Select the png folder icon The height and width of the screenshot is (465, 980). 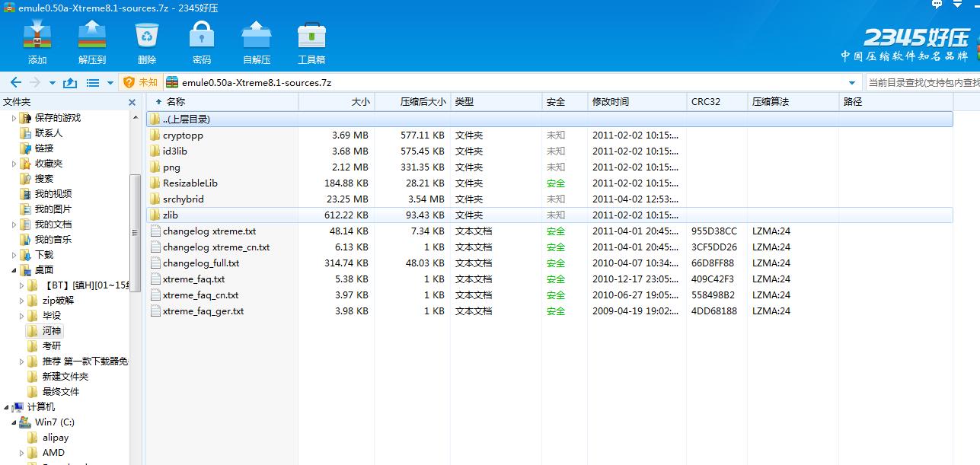click(x=155, y=167)
